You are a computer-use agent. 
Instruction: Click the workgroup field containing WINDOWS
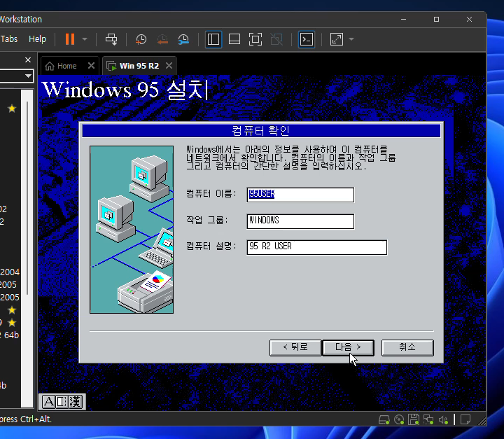(x=300, y=221)
